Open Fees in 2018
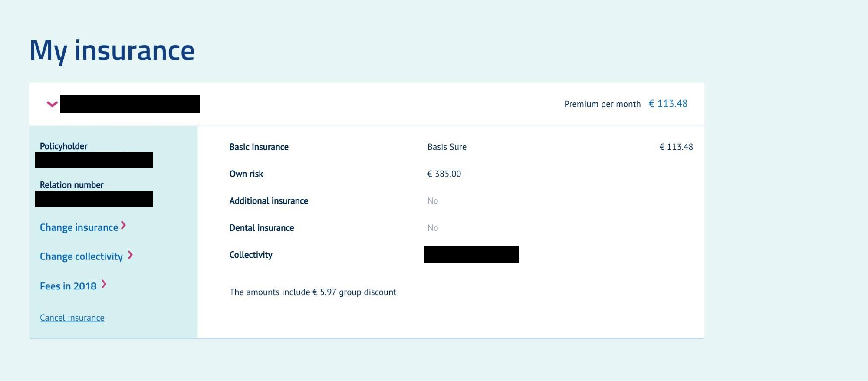 [x=68, y=286]
